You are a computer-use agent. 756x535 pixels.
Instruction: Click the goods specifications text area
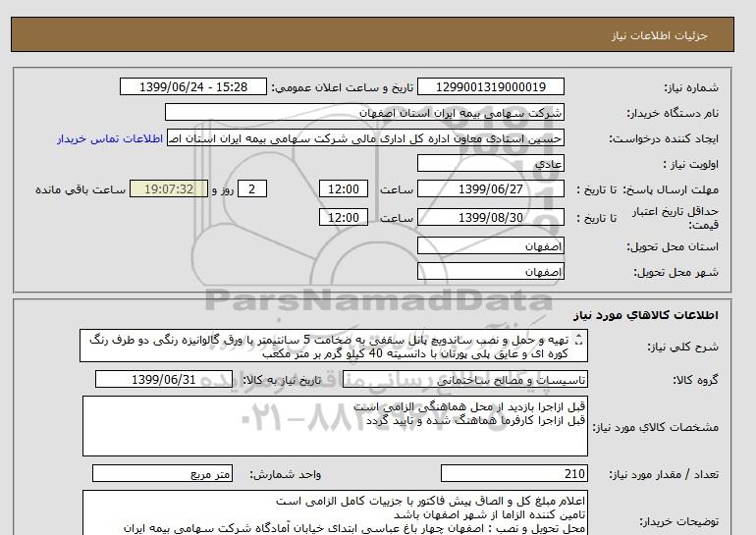click(335, 426)
